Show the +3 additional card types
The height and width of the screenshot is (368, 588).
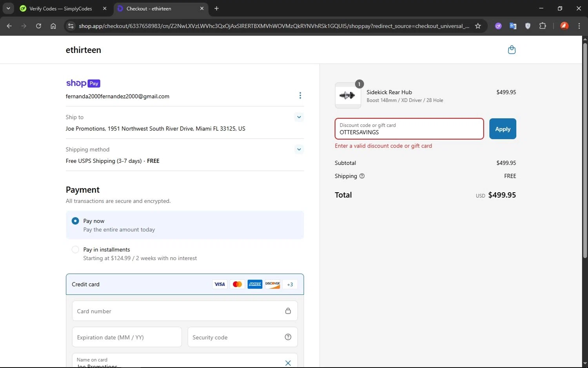pos(290,284)
